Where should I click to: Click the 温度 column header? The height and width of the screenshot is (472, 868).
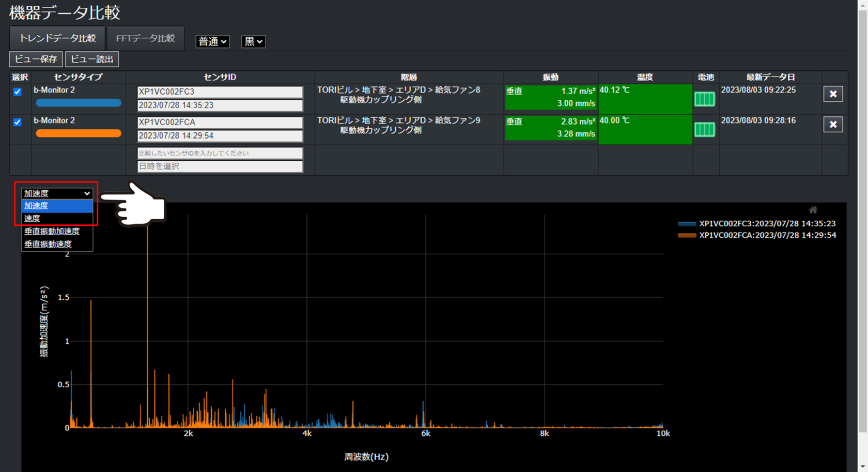tap(645, 77)
